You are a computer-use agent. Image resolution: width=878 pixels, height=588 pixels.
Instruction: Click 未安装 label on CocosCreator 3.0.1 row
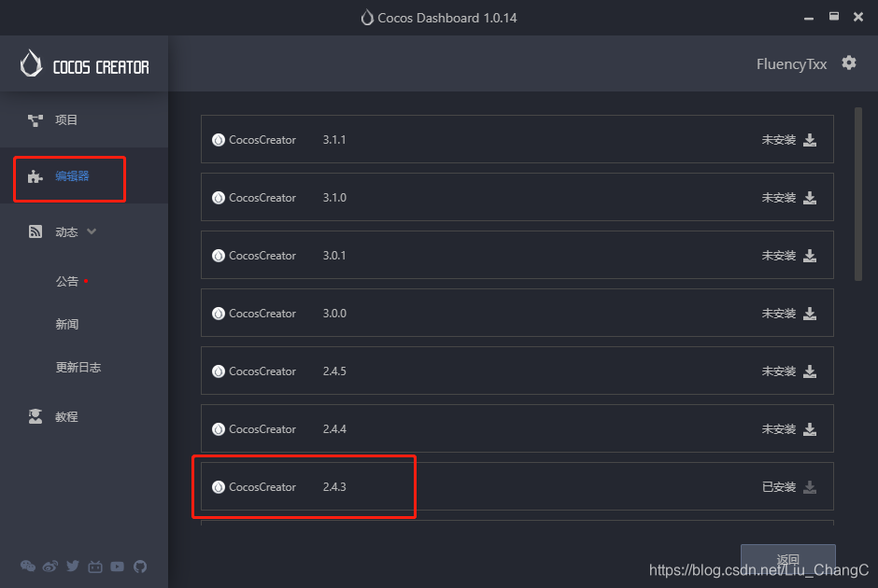coord(779,256)
